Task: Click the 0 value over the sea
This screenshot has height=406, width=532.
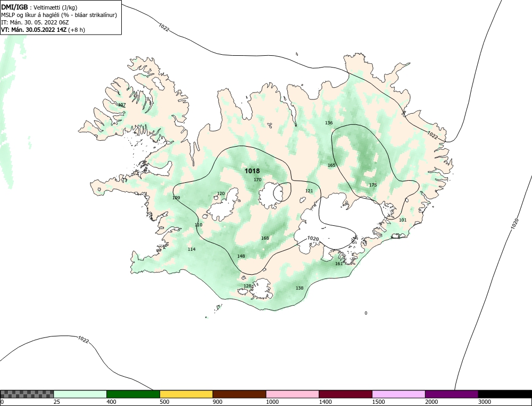Action: 366,313
